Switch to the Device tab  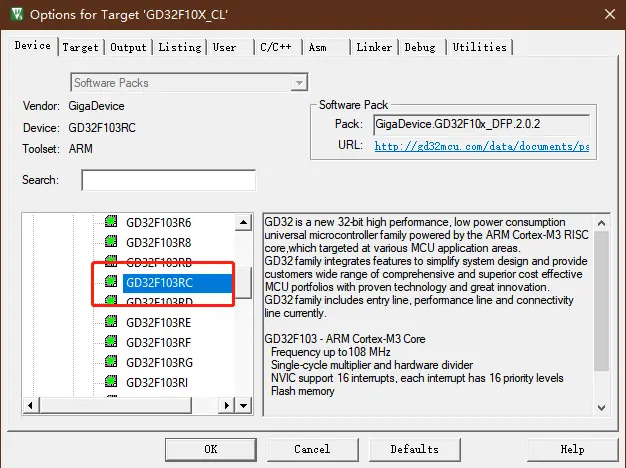33,46
